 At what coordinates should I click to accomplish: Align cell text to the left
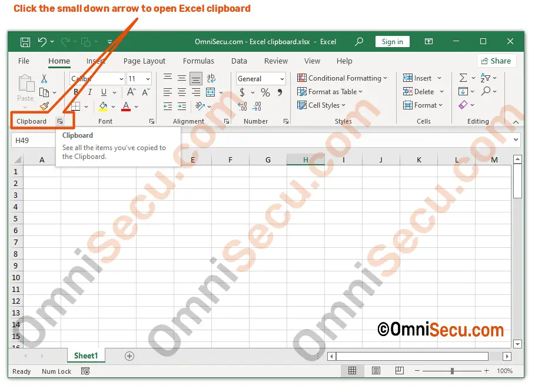[168, 92]
